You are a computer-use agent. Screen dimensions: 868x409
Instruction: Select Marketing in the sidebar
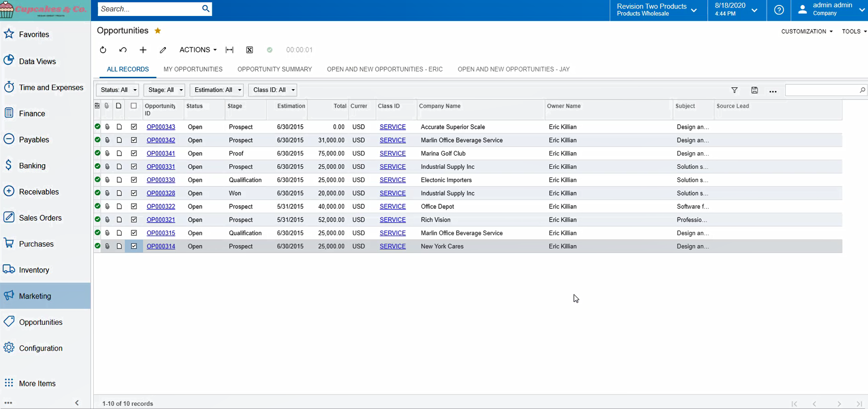(x=45, y=296)
